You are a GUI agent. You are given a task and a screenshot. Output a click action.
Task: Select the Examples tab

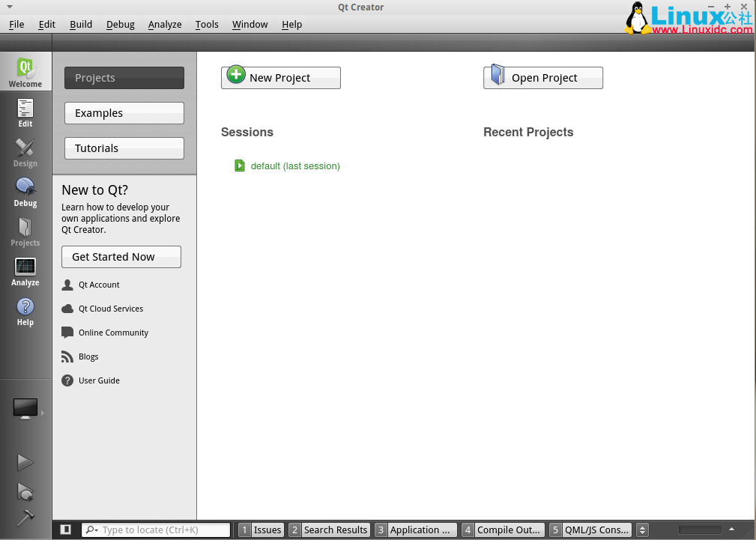coord(124,113)
